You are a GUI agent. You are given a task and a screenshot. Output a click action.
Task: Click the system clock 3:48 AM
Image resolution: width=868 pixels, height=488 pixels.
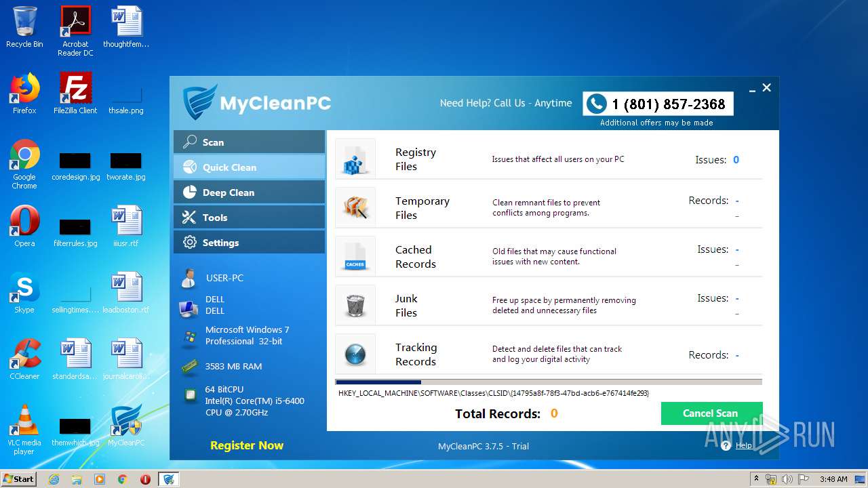[833, 479]
